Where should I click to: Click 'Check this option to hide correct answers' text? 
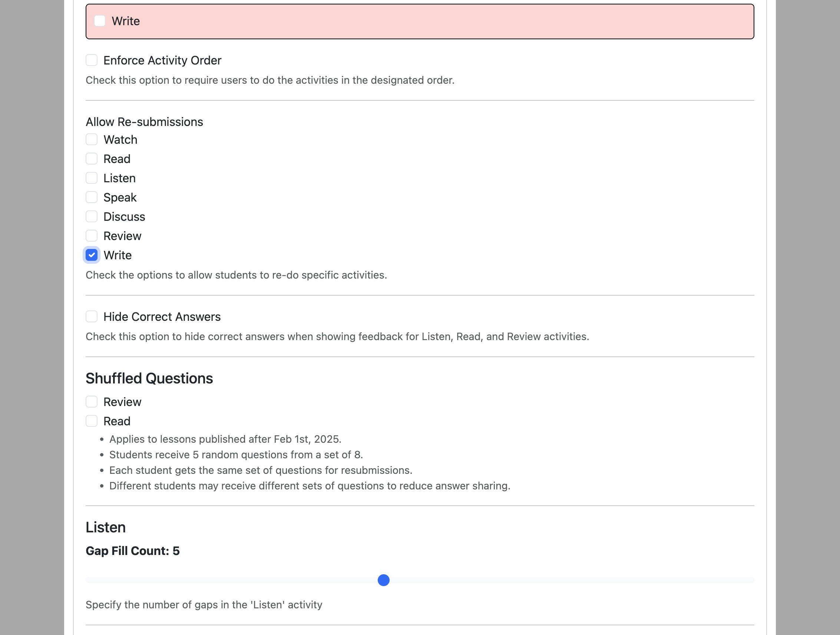tap(337, 337)
